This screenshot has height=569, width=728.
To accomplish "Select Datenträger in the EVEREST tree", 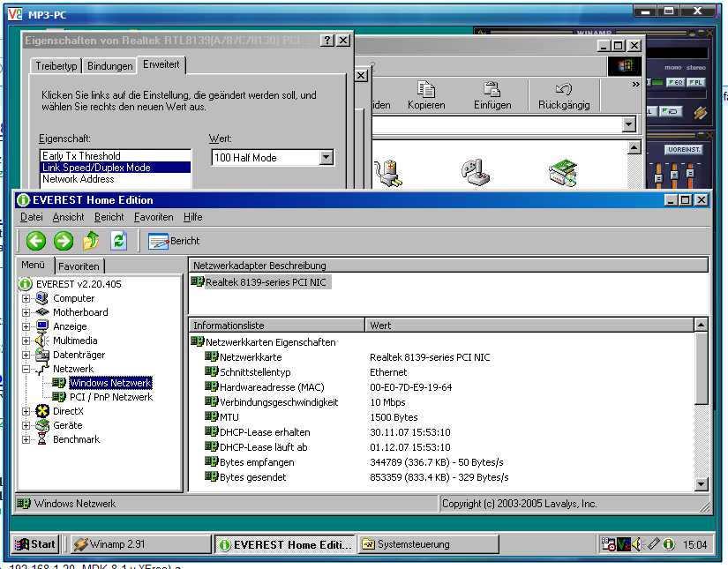I will [79, 355].
